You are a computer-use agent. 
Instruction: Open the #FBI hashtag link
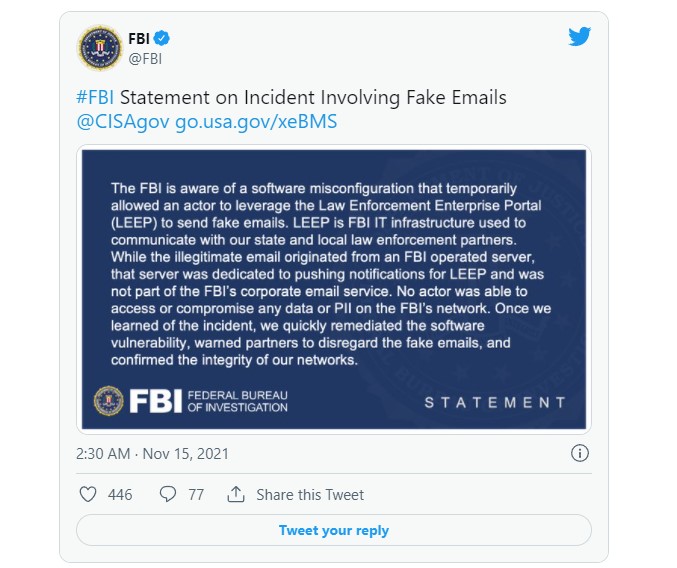click(x=96, y=98)
